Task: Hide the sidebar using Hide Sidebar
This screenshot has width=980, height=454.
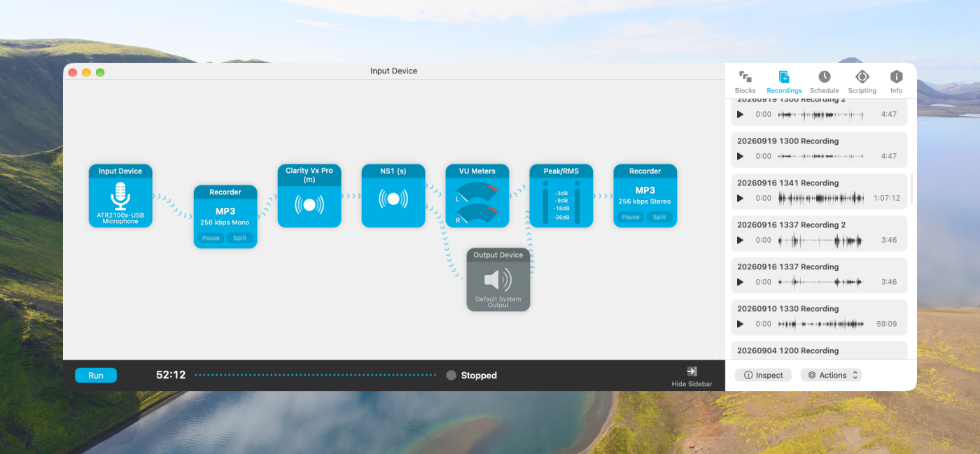Action: (x=692, y=376)
